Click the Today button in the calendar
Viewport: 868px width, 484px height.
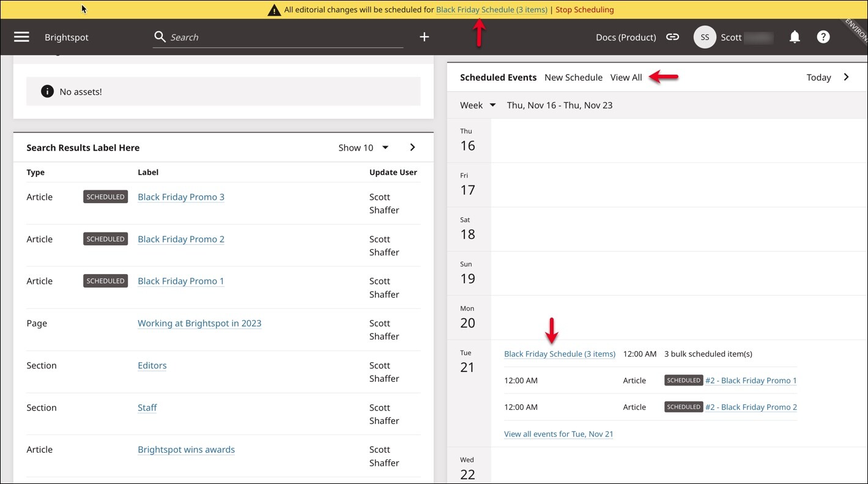click(x=818, y=78)
